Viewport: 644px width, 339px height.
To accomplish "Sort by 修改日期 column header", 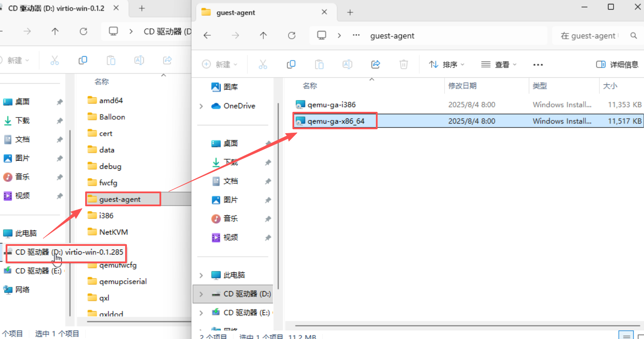I will click(462, 86).
